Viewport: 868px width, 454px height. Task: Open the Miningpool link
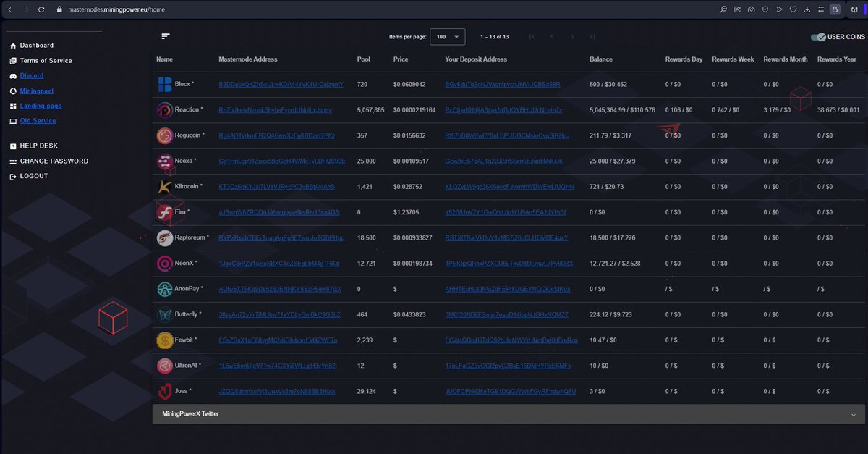(x=37, y=91)
